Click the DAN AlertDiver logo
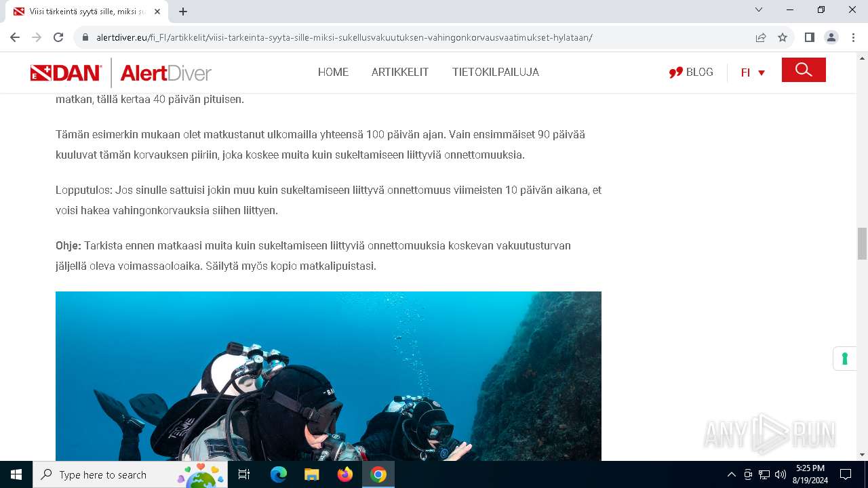The width and height of the screenshot is (868, 488). tap(121, 73)
